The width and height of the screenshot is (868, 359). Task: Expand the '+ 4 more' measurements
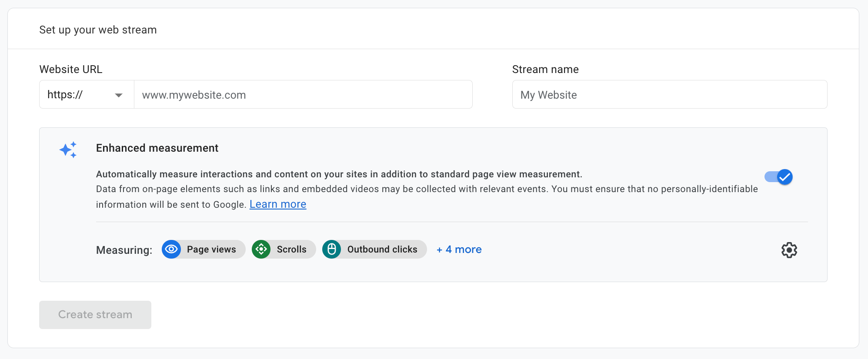459,249
